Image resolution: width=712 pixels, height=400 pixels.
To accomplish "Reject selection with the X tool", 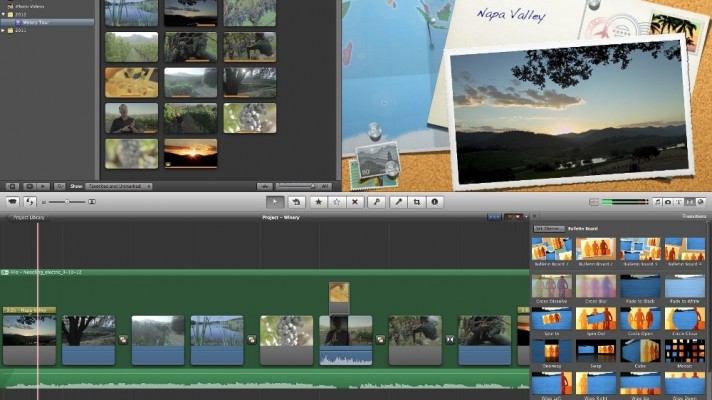I will pos(354,201).
